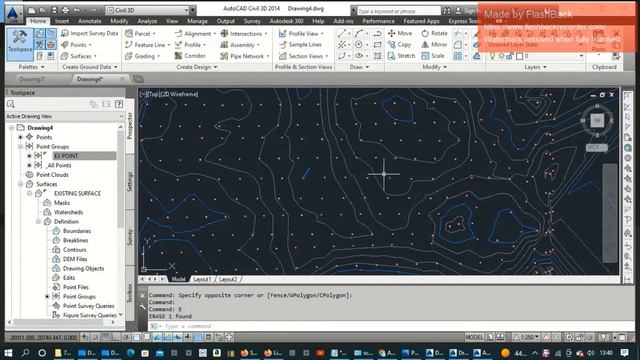Click the keyword search box
The height and width of the screenshot is (360, 640).
coord(398,11)
